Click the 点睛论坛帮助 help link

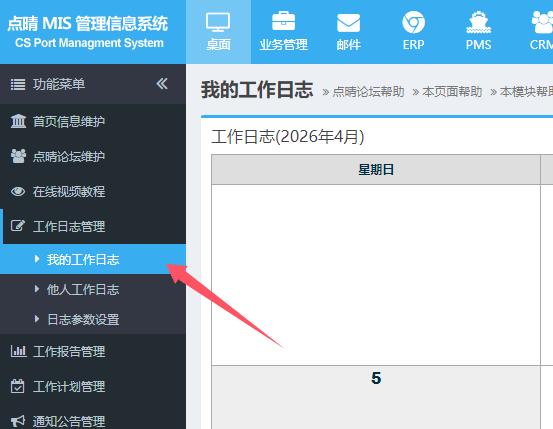(x=368, y=92)
